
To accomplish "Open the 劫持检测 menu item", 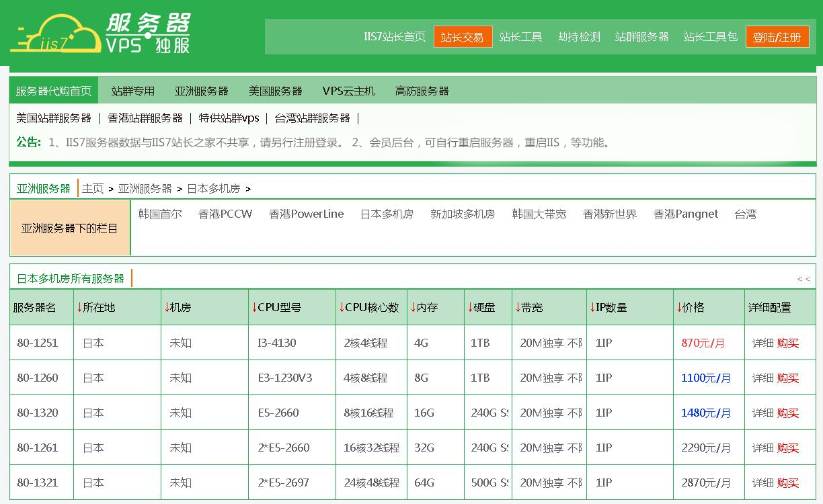I will coord(579,37).
